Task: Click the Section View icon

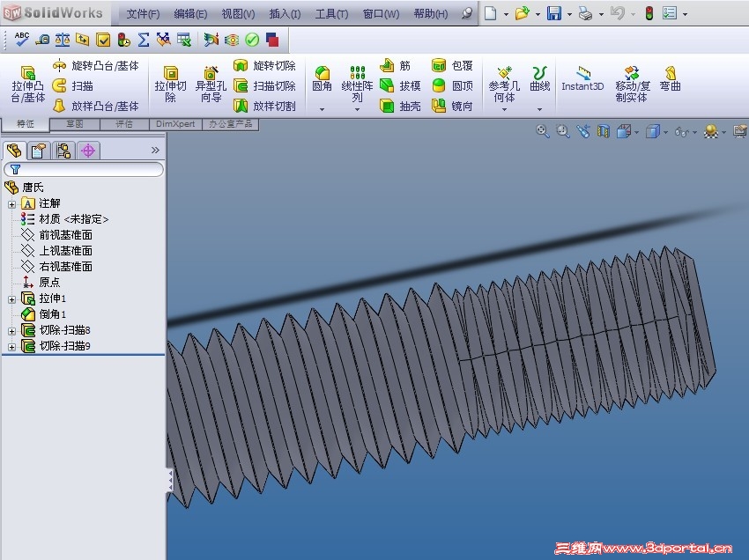Action: (604, 131)
